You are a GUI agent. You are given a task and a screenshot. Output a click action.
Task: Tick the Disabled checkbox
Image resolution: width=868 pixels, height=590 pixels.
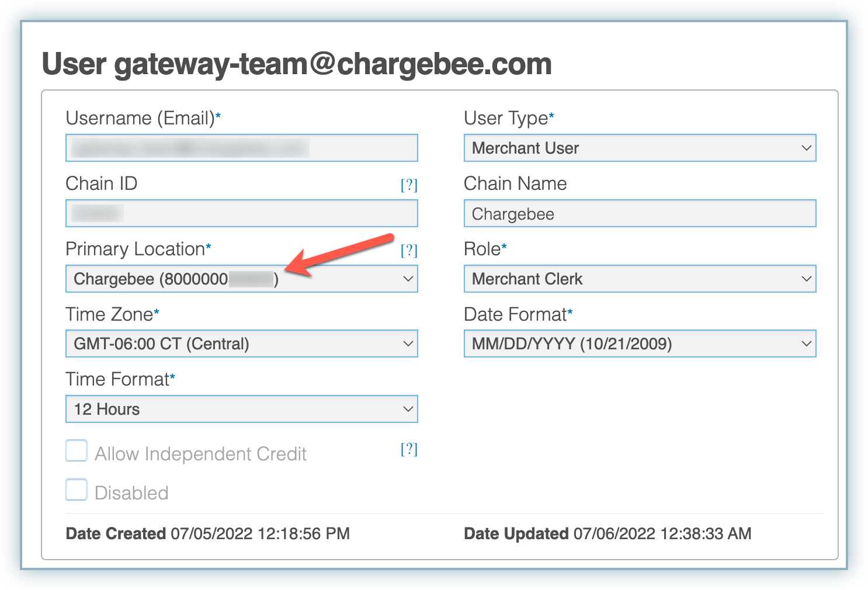77,490
